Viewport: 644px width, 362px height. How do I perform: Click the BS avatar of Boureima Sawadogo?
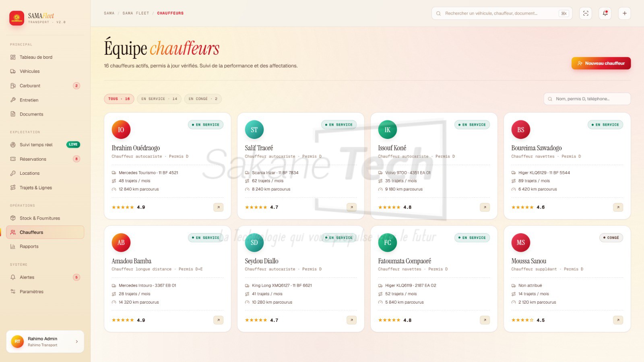pos(520,130)
